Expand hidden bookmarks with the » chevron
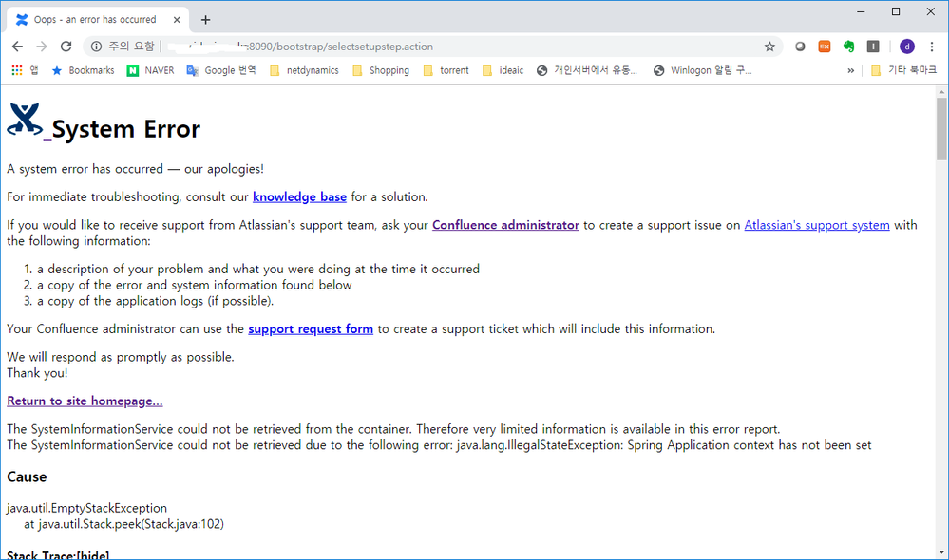Viewport: 949px width, 560px height. [850, 71]
